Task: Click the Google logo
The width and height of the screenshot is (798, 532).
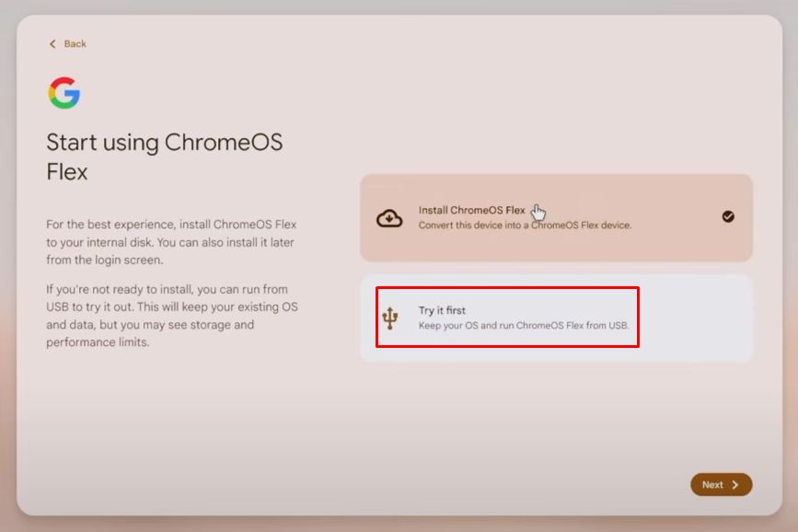Action: pos(63,93)
